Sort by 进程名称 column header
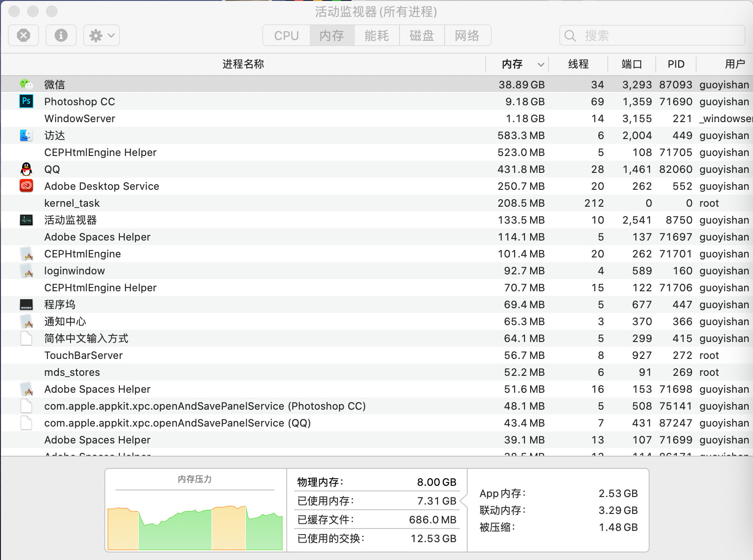Viewport: 753px width, 560px height. point(243,64)
